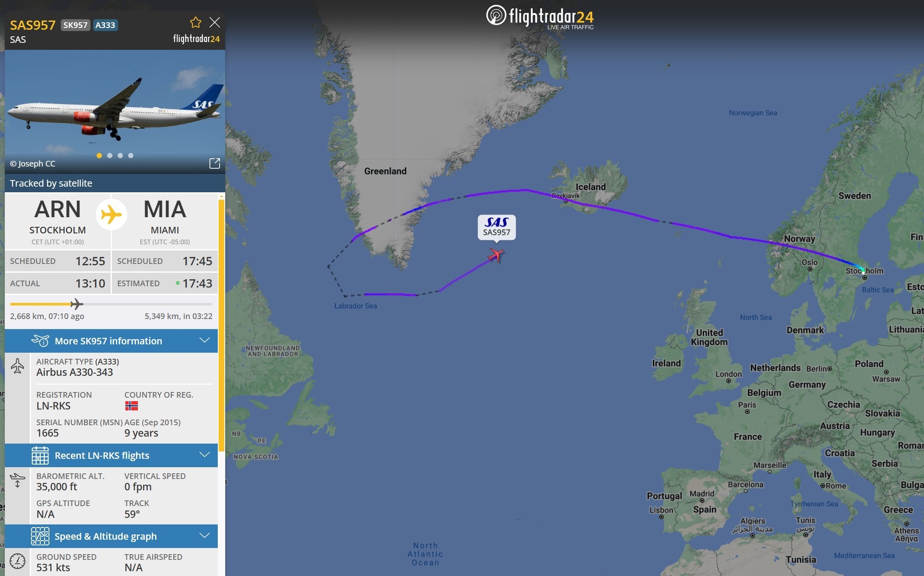Click the SAS airline logo icon

tap(497, 222)
